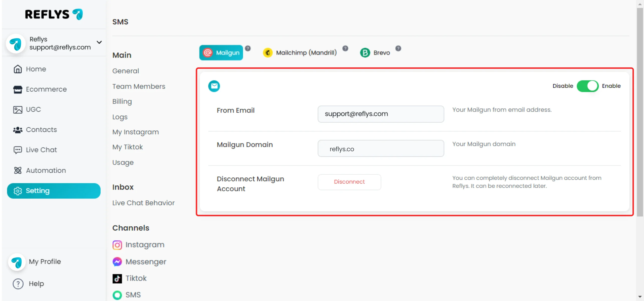Click the Disable label beside switch
This screenshot has width=644, height=301.
tap(563, 86)
